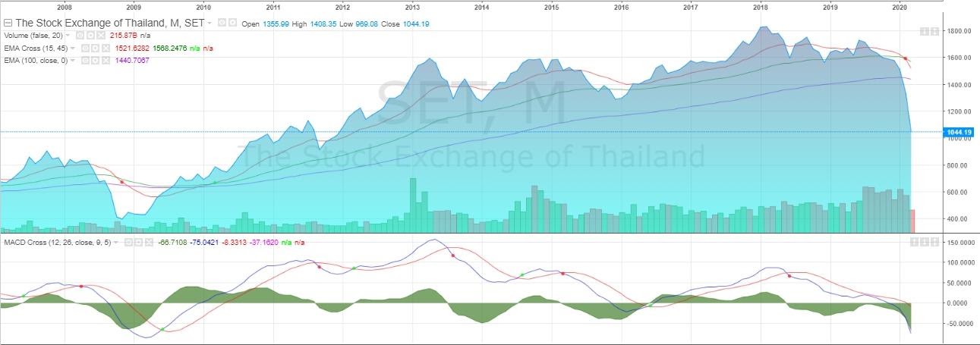This screenshot has width=980, height=345.
Task: Click the Open value 1355.99
Action: (276, 24)
